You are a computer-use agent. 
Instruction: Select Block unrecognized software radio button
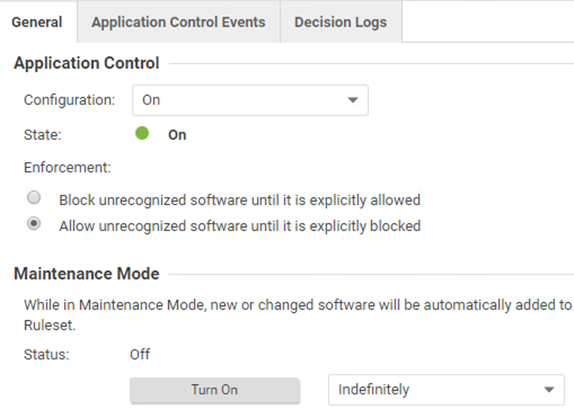[x=34, y=198]
